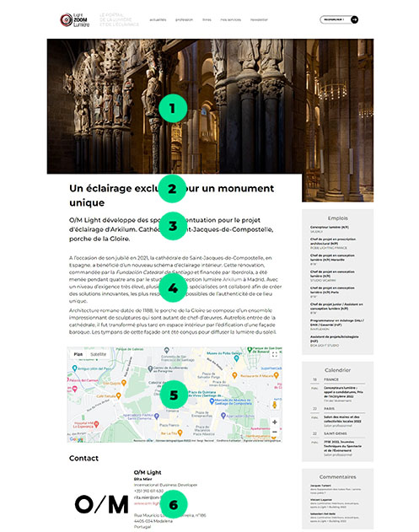Click the Centro de Acollemento ao Peregrino marker
The width and height of the screenshot is (419, 532).
pyautogui.click(x=150, y=368)
